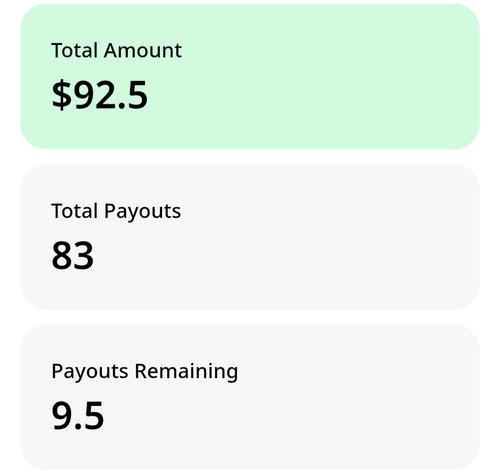Image resolution: width=500 pixels, height=475 pixels.
Task: Click the word Amount in first card
Action: [x=143, y=51]
